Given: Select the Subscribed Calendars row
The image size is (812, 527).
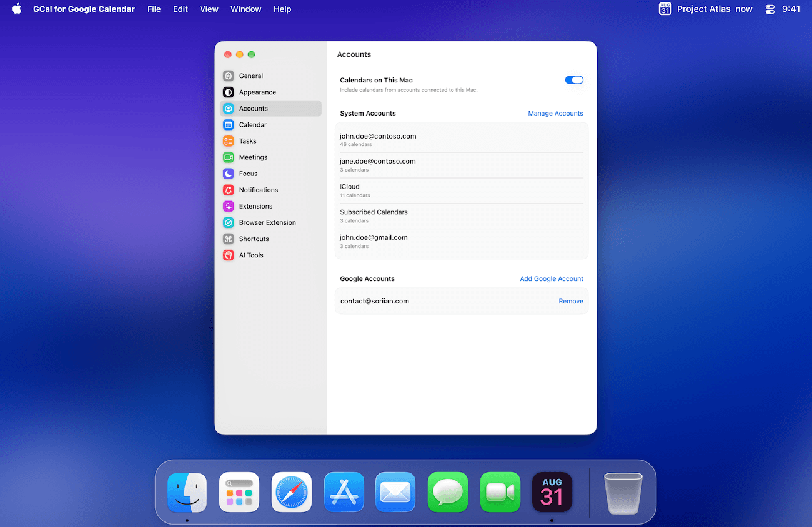Looking at the screenshot, I should tap(462, 216).
